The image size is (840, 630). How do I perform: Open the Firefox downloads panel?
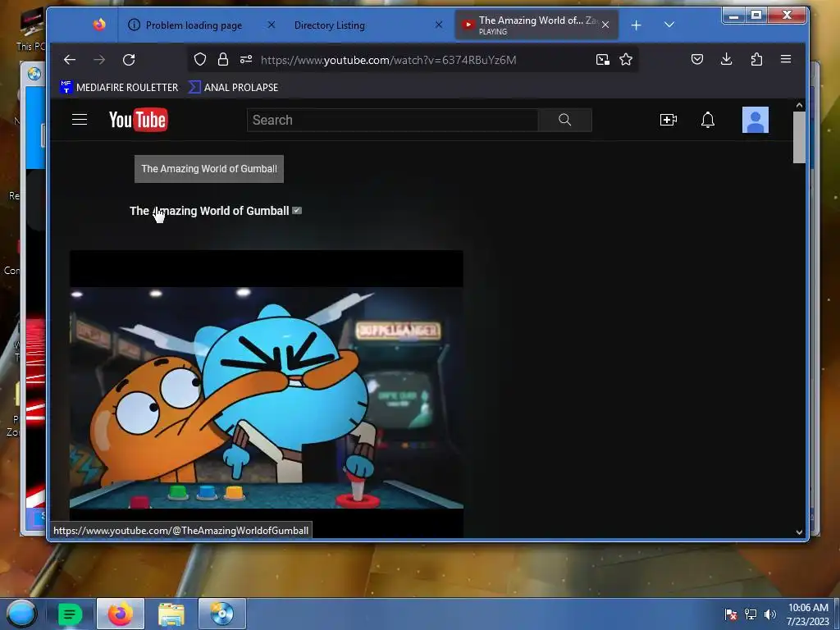click(x=727, y=59)
